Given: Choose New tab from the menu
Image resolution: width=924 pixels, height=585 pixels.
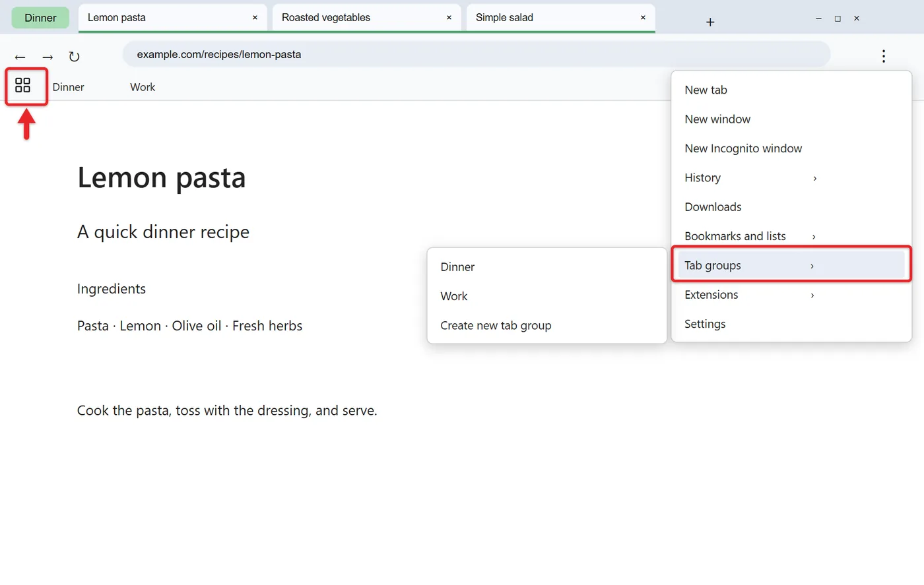Looking at the screenshot, I should (x=791, y=90).
